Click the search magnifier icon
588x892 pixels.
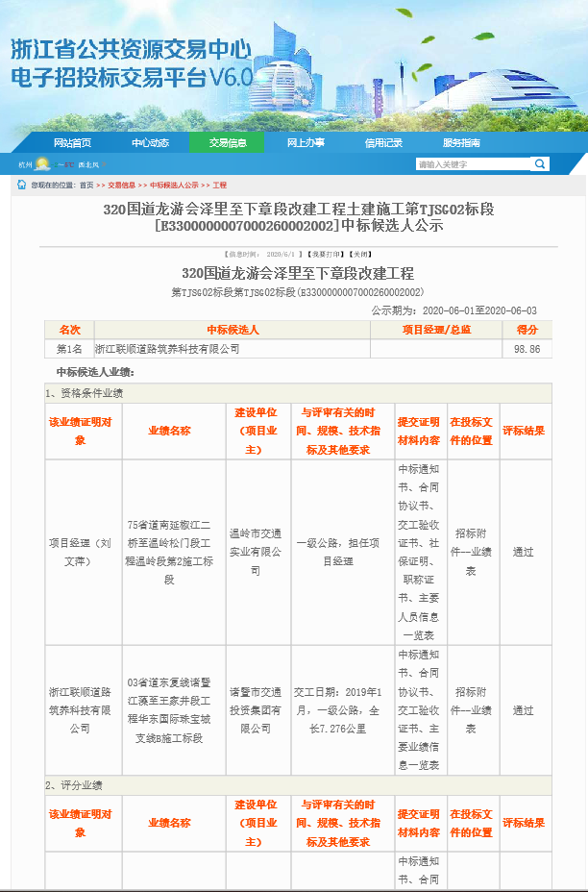coord(541,164)
